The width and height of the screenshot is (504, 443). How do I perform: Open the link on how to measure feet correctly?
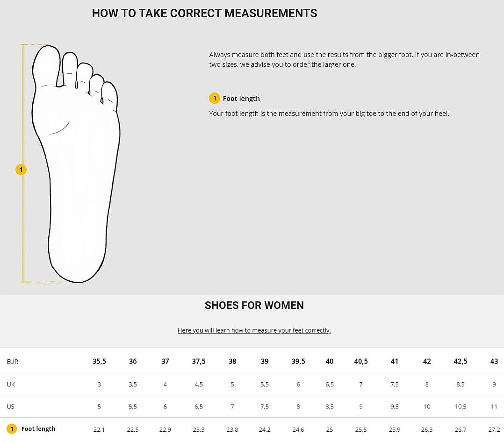(x=254, y=330)
